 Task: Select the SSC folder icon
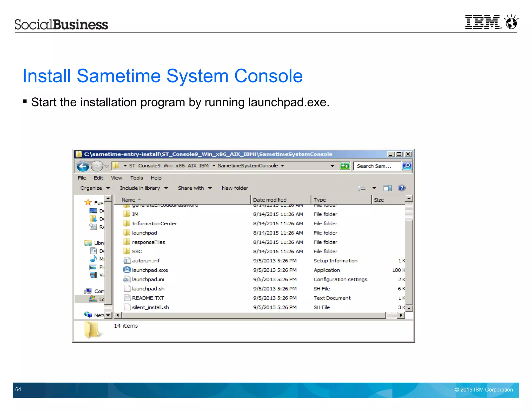127,251
